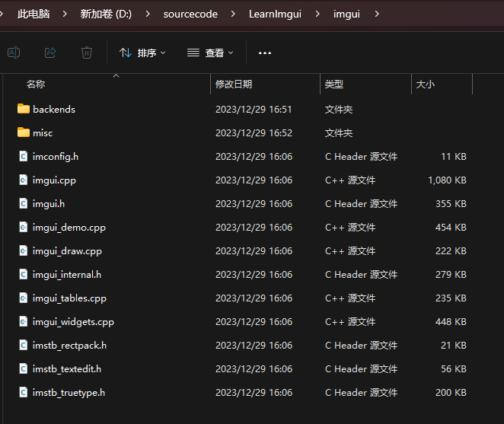Open the three-dots more options menu
The height and width of the screenshot is (424, 504).
click(265, 53)
